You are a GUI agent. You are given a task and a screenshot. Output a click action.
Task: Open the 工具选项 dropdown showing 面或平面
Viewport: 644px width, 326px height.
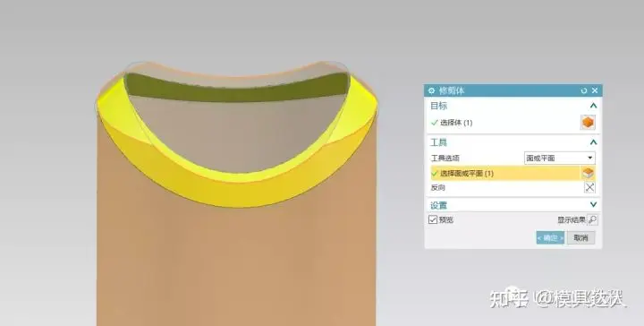click(559, 158)
